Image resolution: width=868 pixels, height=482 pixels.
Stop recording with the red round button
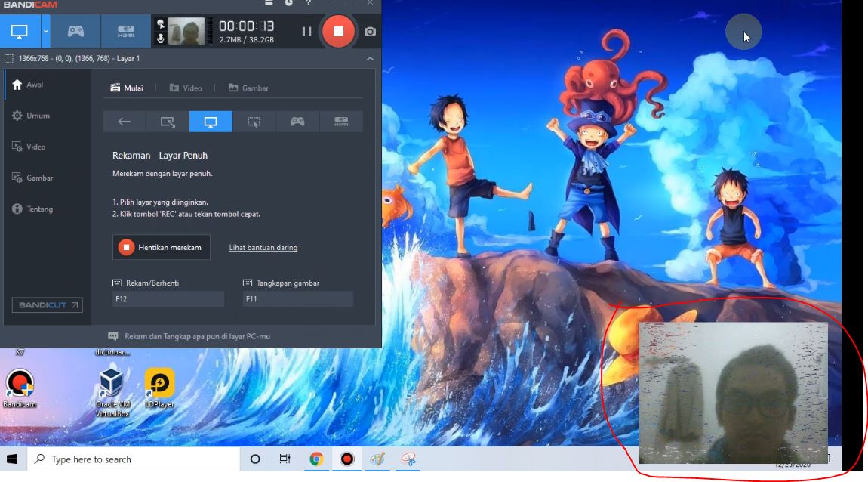(x=337, y=32)
